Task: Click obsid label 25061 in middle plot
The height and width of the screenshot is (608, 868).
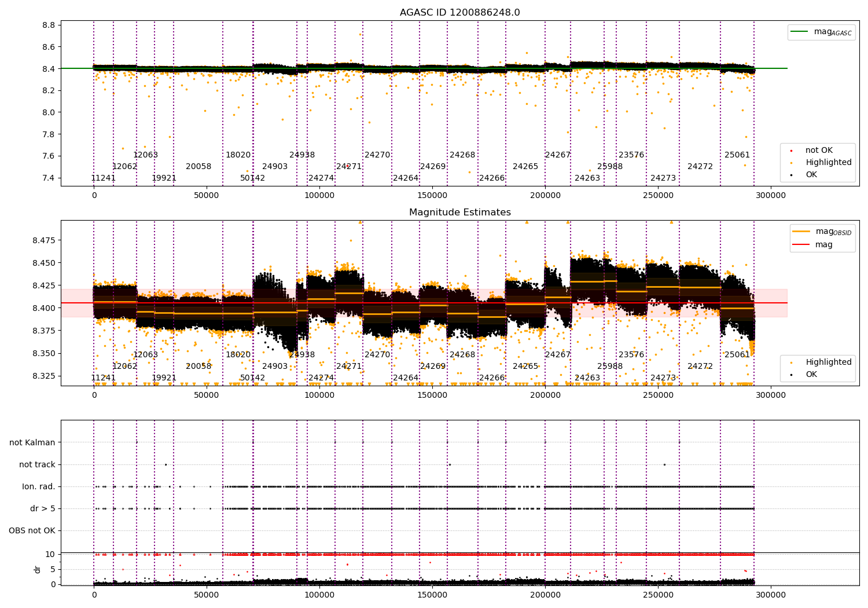Action: tap(737, 354)
